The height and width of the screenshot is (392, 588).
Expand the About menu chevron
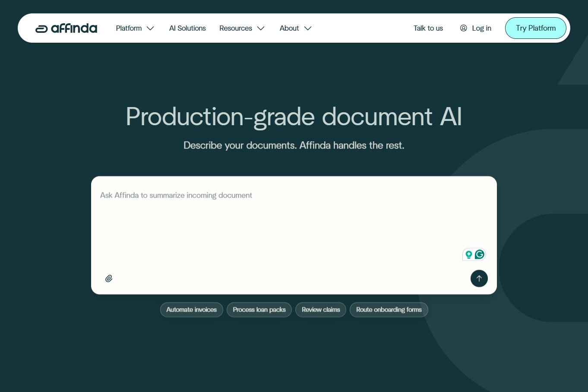(308, 28)
